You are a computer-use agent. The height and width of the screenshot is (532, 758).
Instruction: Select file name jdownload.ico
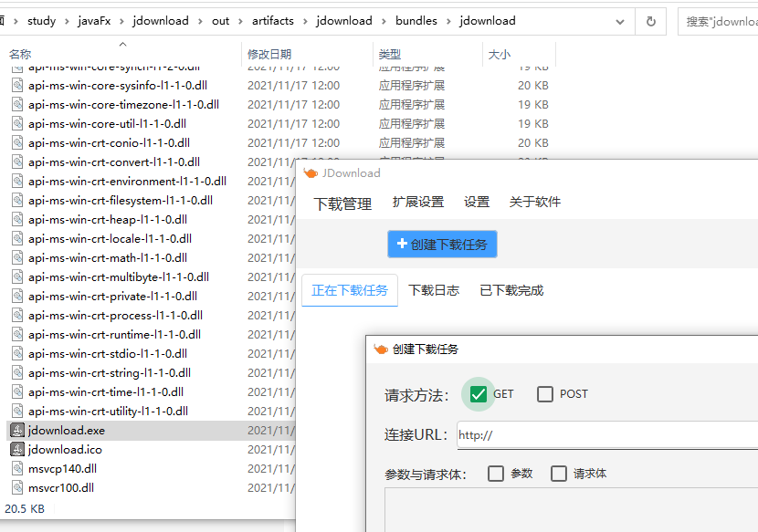(x=65, y=450)
